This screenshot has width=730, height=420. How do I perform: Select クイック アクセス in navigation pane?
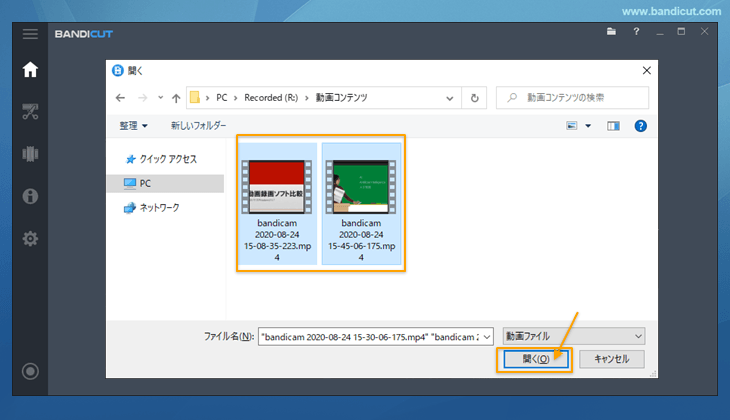[x=162, y=159]
